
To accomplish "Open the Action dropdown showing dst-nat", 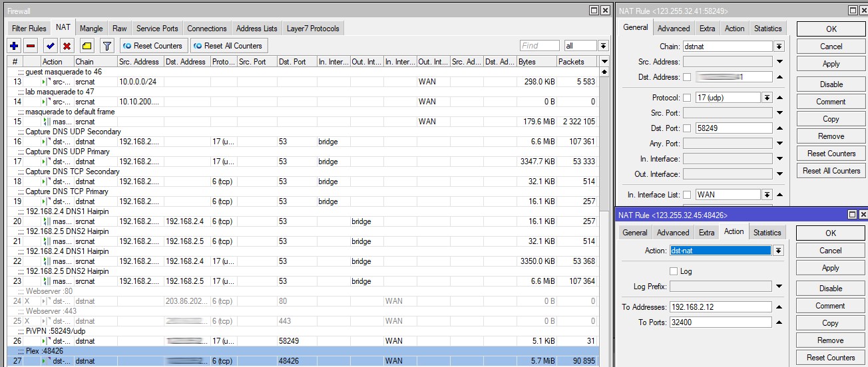I will [x=778, y=251].
